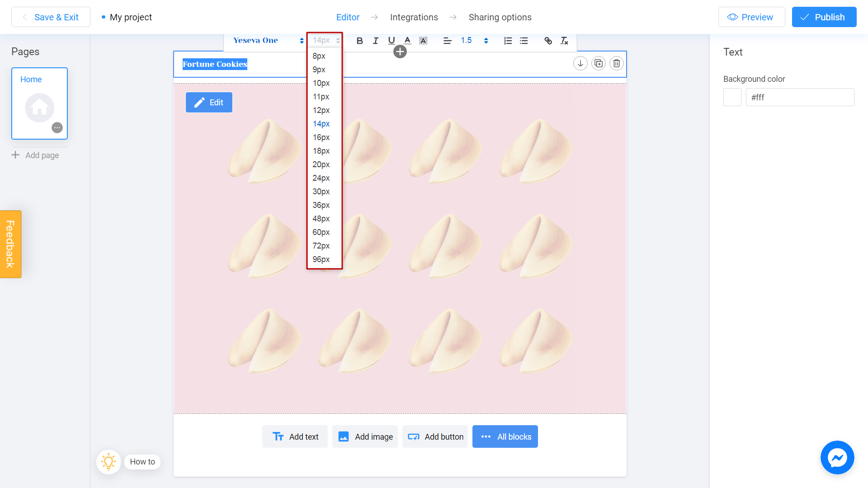Click the Fortune Cookies text field
The image size is (868, 488).
point(215,64)
